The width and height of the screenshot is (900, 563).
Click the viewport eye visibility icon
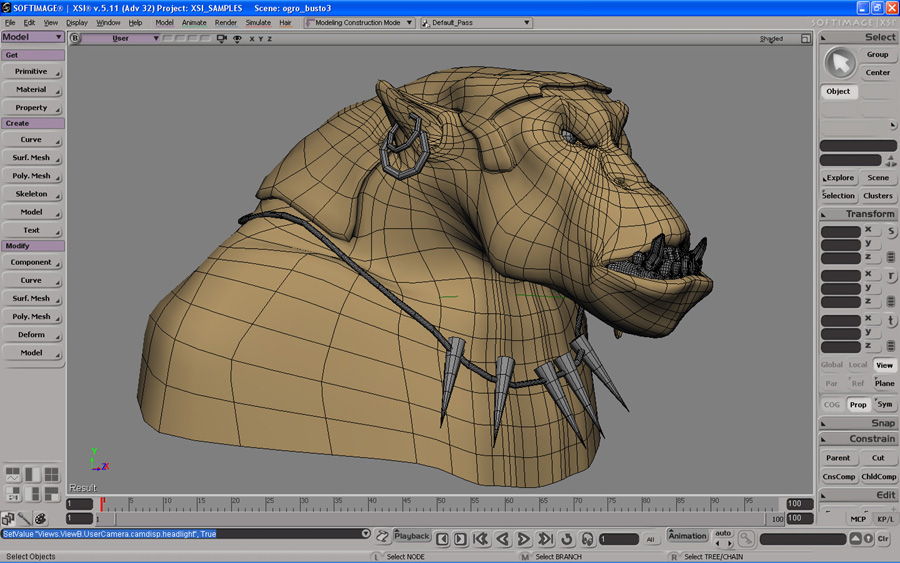[237, 39]
